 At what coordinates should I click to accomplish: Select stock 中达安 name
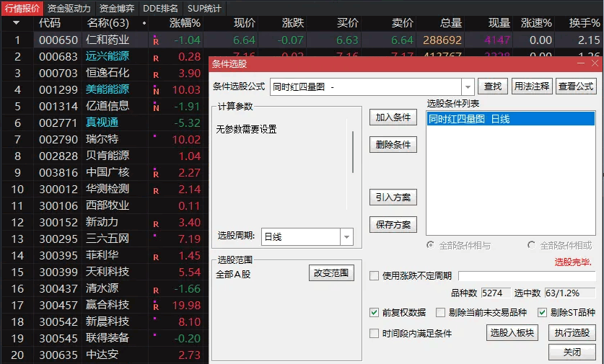coord(102,355)
